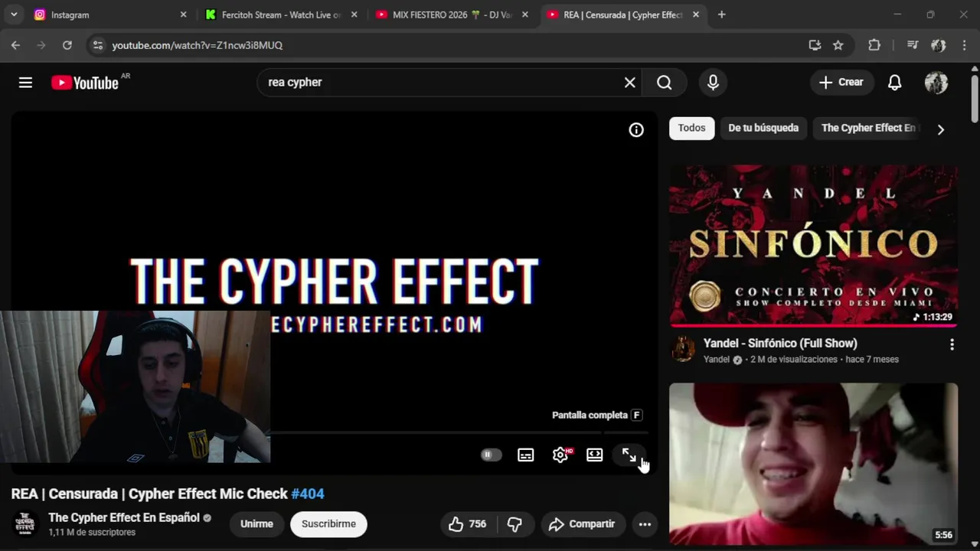Start voice search with the microphone icon

713,83
